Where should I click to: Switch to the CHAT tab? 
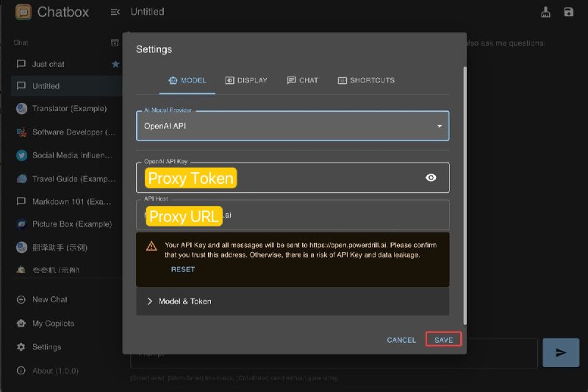(303, 80)
